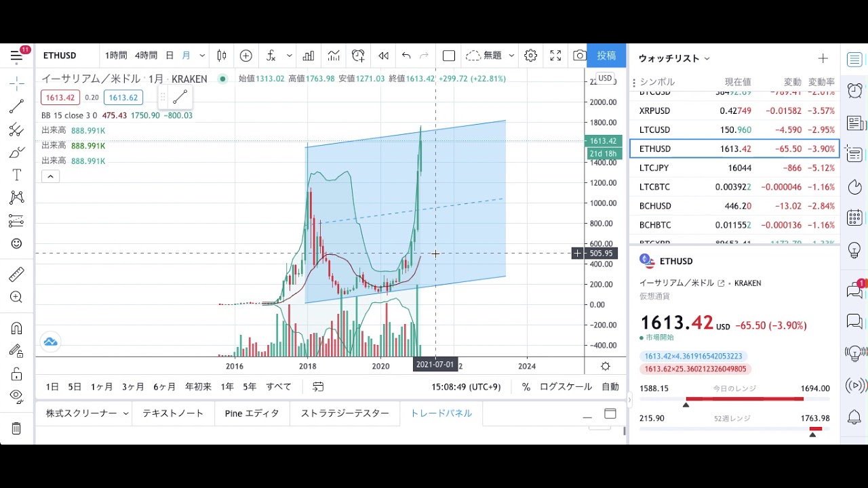Toggle the ログスケール log scale option
Screen dimensions: 868x488
click(566, 386)
